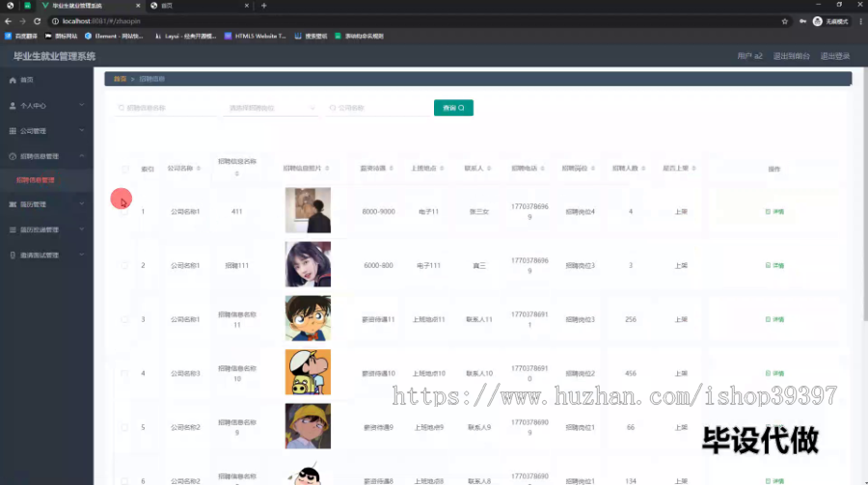The image size is (868, 485).
Task: Click the sort icon on the 招聘人数 column
Action: click(x=643, y=169)
